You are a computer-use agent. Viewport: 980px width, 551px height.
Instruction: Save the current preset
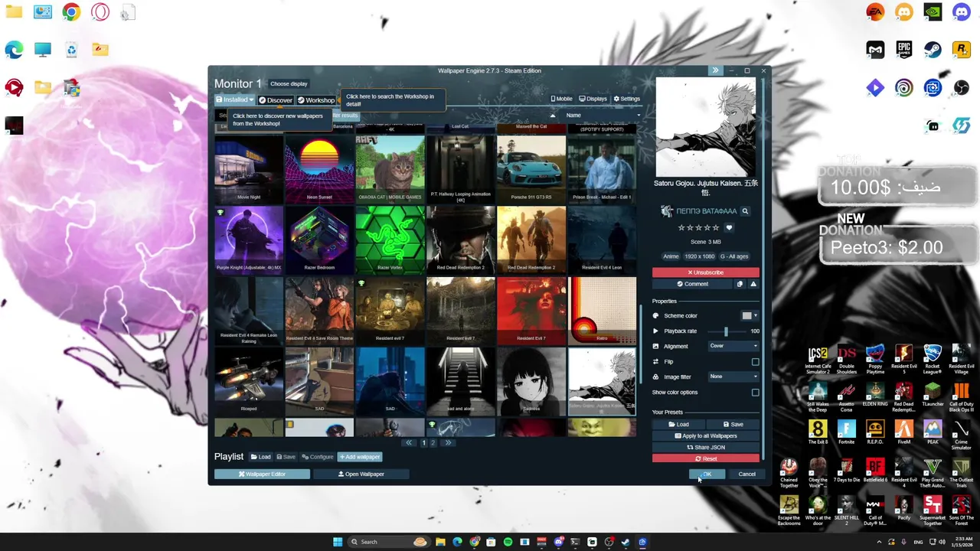[x=733, y=424]
